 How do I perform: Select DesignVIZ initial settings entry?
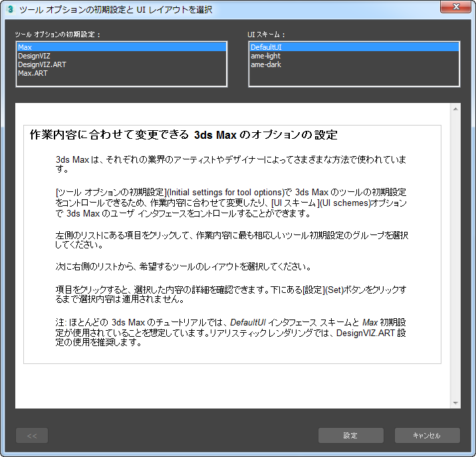122,56
